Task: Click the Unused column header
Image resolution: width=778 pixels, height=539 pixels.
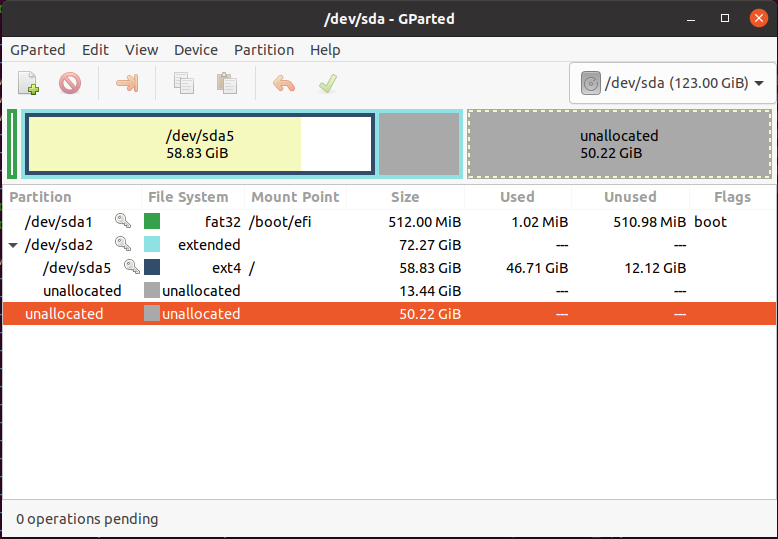Action: tap(631, 197)
